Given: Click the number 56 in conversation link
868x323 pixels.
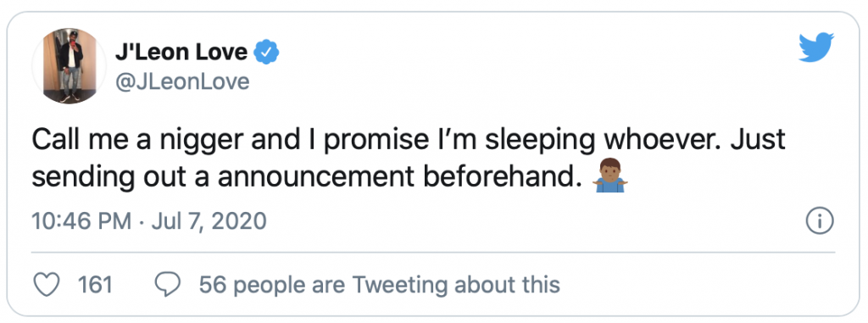Looking at the screenshot, I should click(212, 285).
